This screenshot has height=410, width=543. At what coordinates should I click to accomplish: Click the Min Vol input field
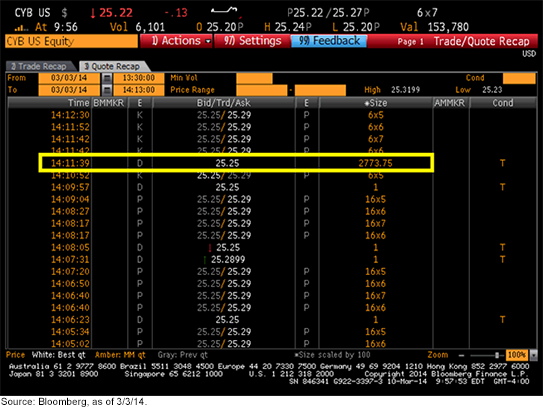tap(255, 78)
